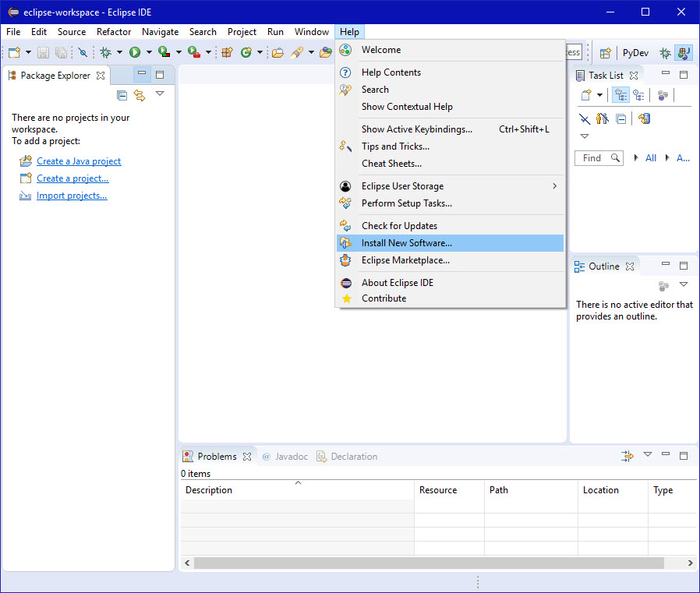Viewport: 700px width, 593px height.
Task: Click the Create a Java project link
Action: point(79,161)
